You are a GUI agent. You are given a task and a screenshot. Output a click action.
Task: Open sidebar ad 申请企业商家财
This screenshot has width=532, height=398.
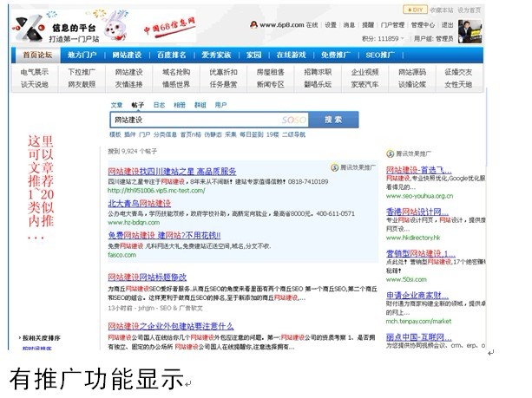pyautogui.click(x=417, y=296)
